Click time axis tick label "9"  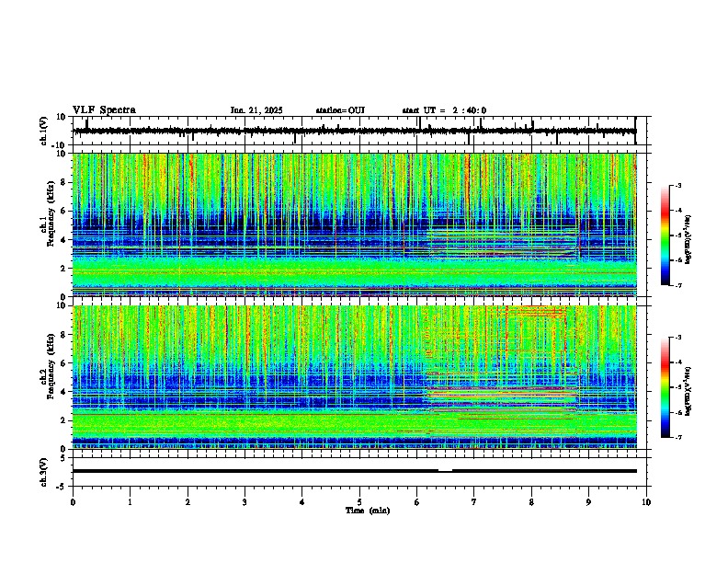(x=588, y=502)
